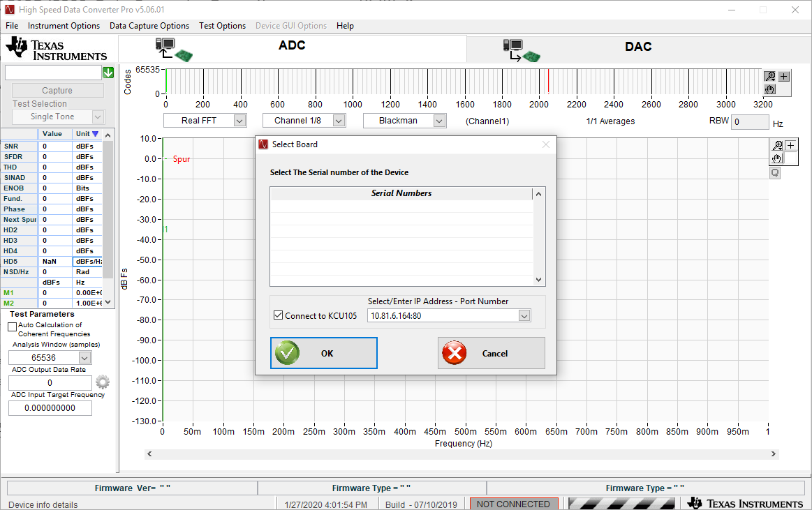
Task: Open the Single Tone test dropdown
Action: (98, 117)
